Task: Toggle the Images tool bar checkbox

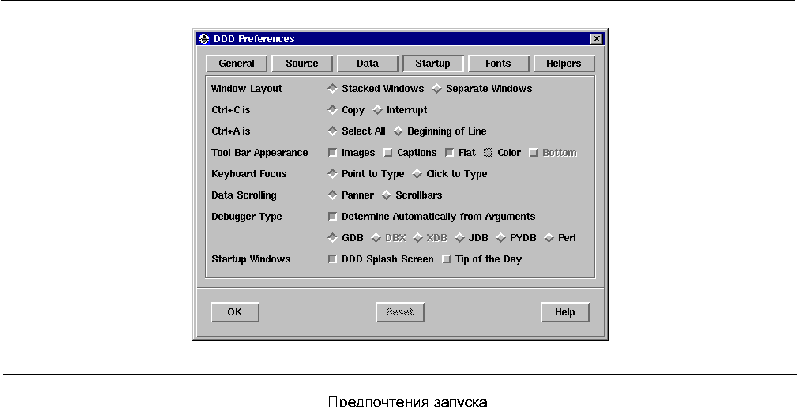Action: (333, 153)
